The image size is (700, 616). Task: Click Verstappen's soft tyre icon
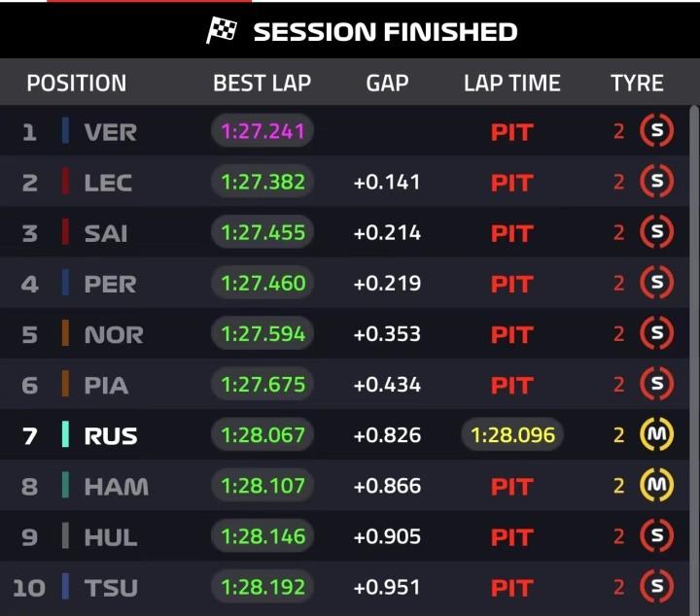[x=657, y=131]
